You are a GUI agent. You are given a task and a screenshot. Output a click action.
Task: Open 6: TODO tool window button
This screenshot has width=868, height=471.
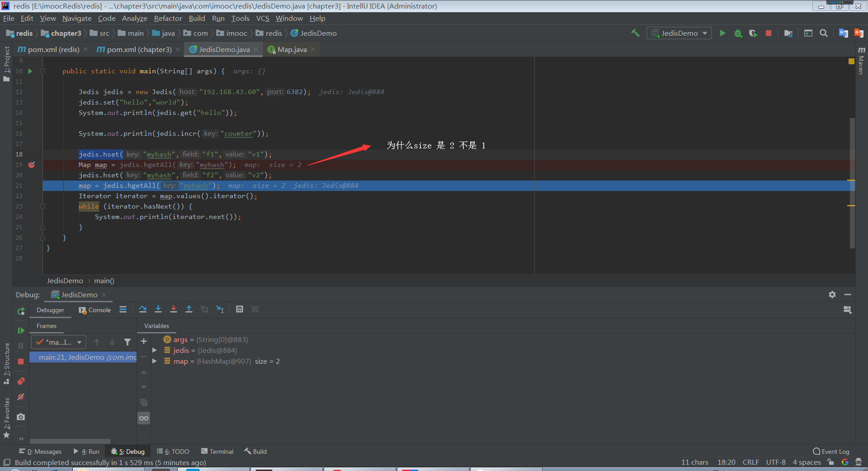point(173,451)
